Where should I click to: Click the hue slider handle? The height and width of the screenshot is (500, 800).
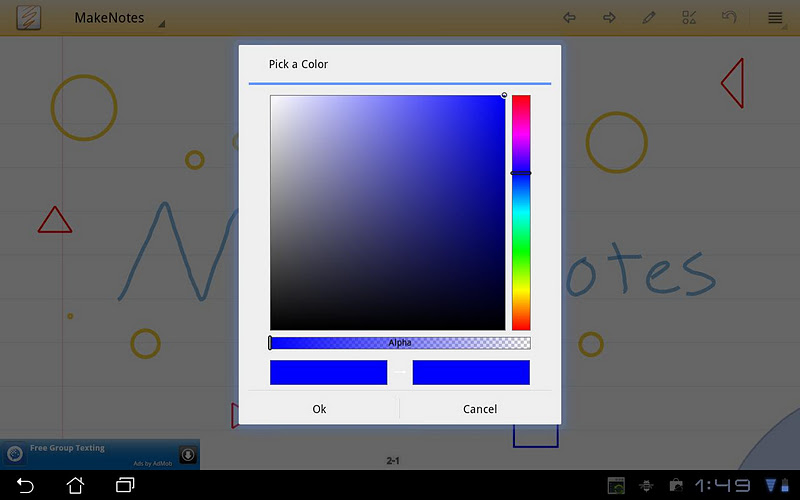coord(521,173)
